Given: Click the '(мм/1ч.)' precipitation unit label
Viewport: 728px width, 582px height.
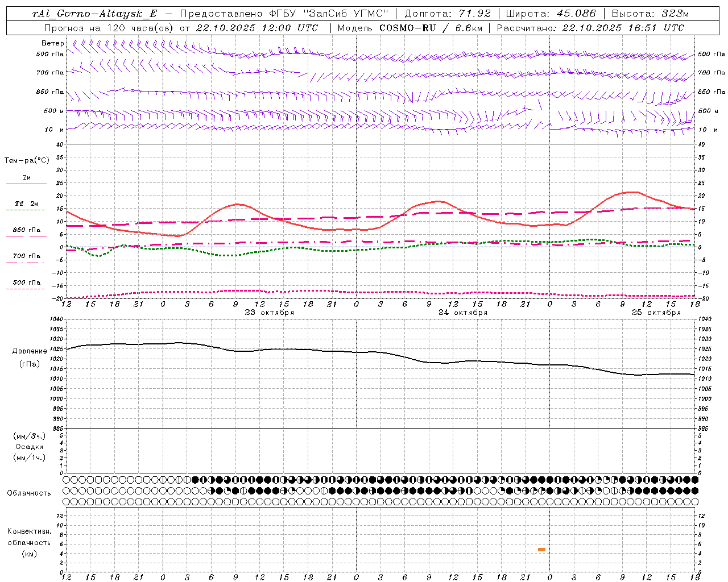Looking at the screenshot, I should 30,458.
